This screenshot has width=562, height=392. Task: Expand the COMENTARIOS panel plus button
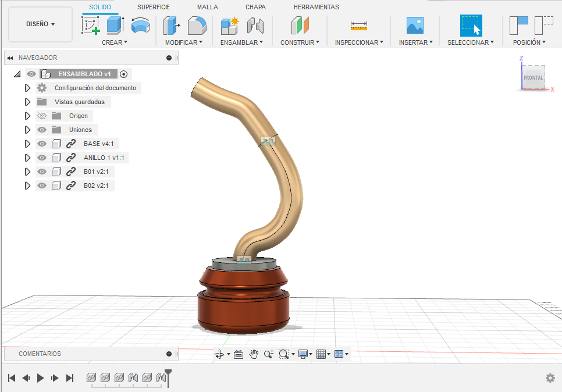pos(169,354)
